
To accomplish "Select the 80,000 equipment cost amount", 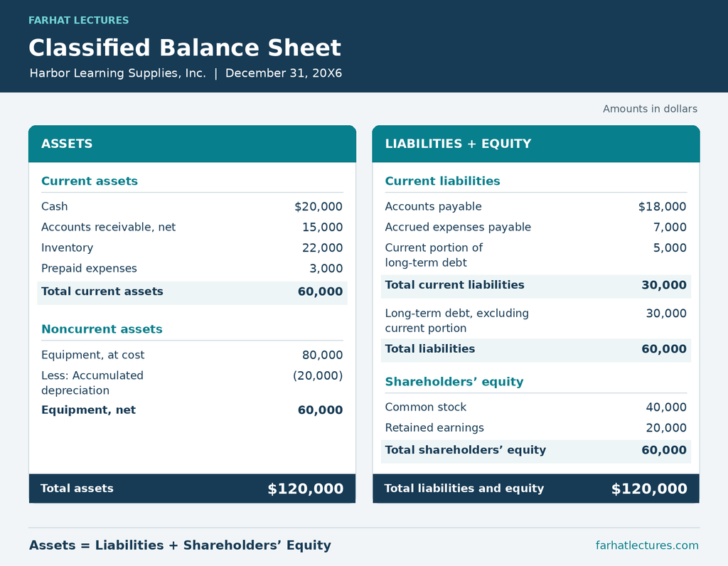I will 322,356.
